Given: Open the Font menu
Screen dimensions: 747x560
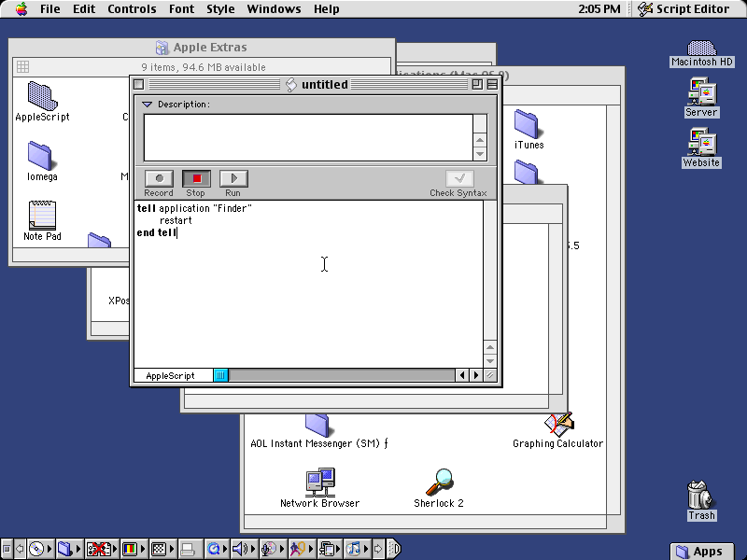Looking at the screenshot, I should (x=181, y=9).
